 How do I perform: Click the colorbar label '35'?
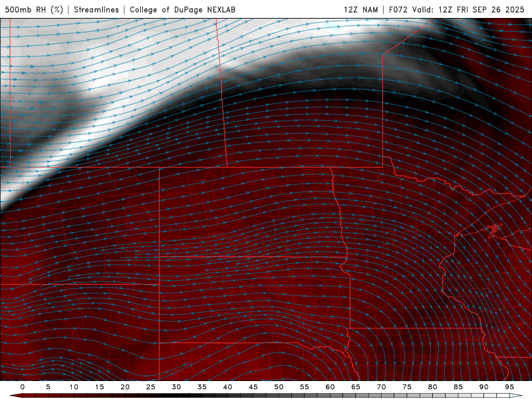click(x=202, y=387)
